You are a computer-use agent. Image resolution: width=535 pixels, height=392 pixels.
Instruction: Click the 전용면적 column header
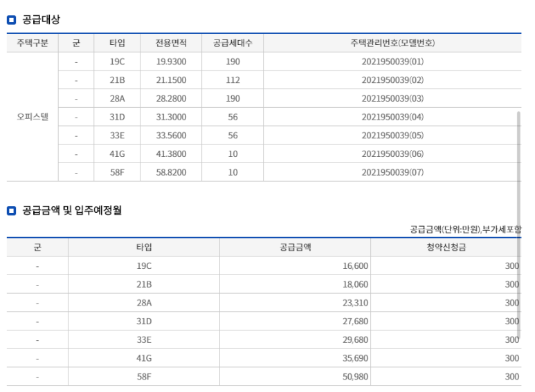(x=171, y=43)
